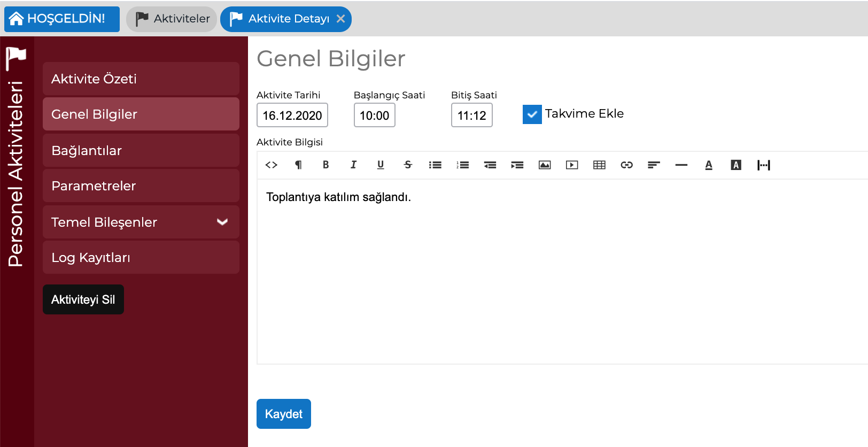This screenshot has width=868, height=447.
Task: Insert a table in the editor
Action: pos(599,165)
